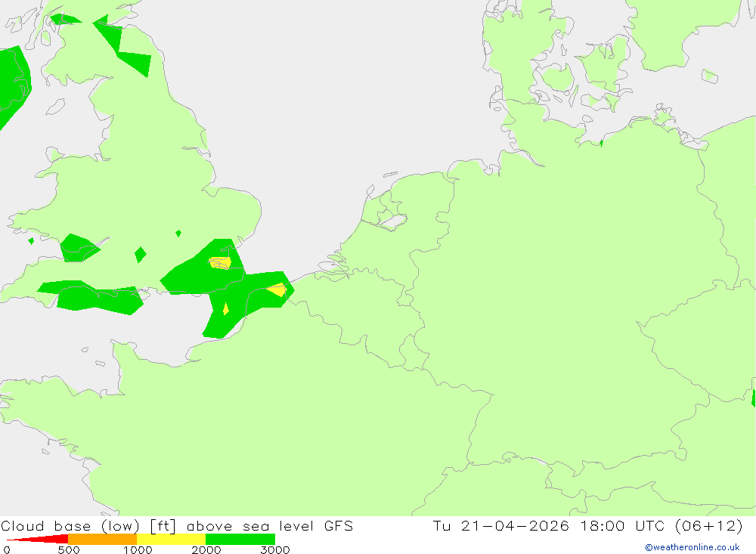Click the '1000' legend value
Viewport: 756px width, 554px height.
138,549
